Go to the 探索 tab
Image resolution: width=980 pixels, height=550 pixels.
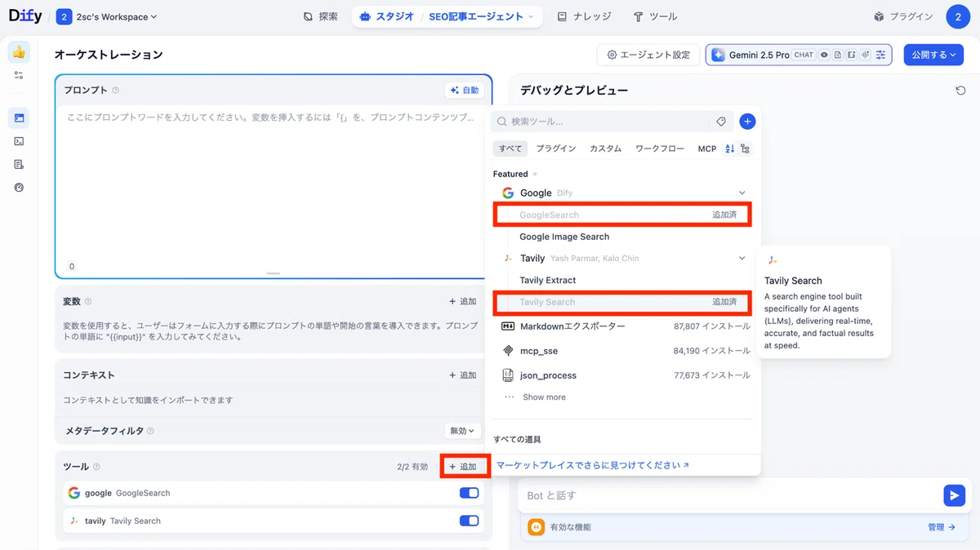(320, 16)
